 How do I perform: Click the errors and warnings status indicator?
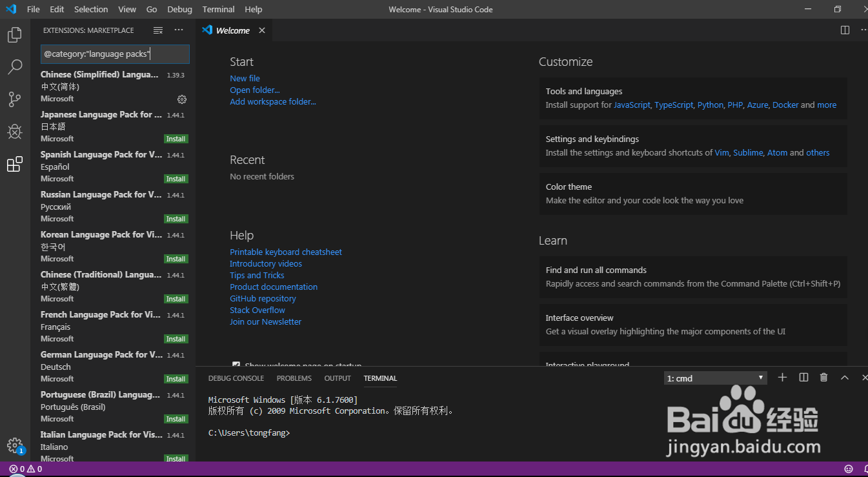tap(26, 469)
